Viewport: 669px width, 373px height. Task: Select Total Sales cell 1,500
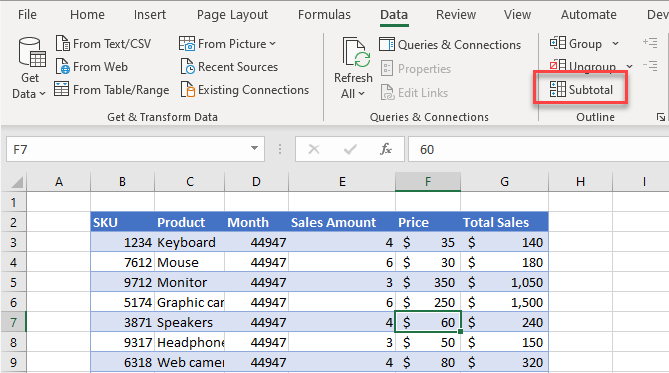tap(504, 302)
